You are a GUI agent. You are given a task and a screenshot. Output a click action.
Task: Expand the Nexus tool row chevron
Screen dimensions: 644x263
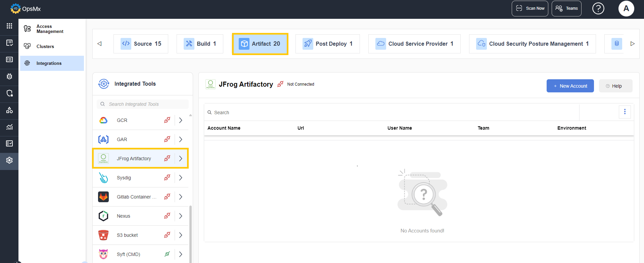(x=181, y=216)
